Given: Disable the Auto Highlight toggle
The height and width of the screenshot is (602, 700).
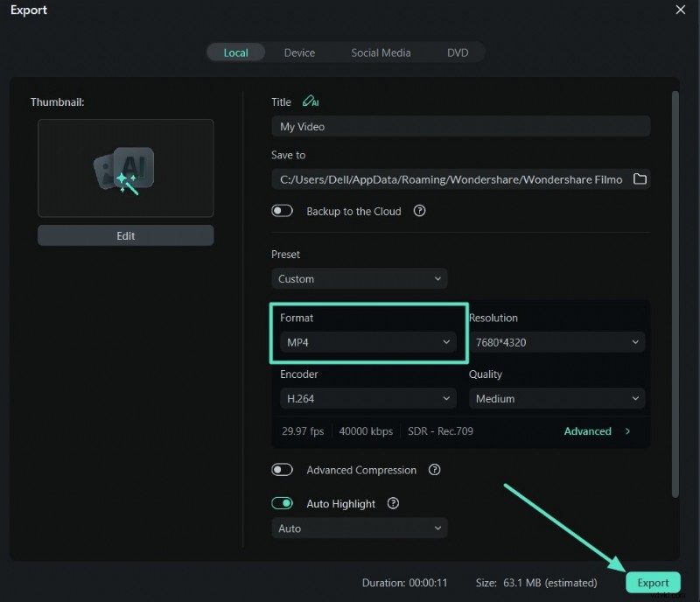Looking at the screenshot, I should [282, 503].
